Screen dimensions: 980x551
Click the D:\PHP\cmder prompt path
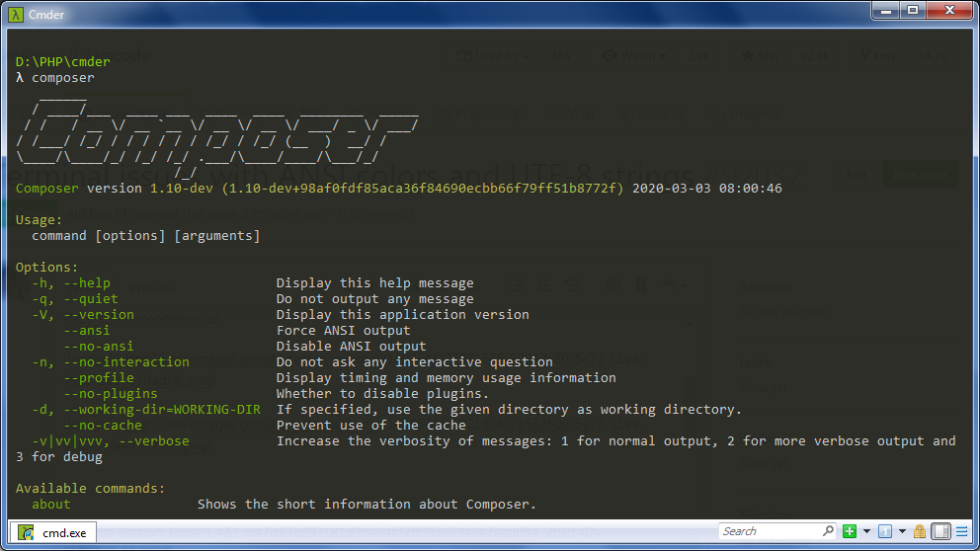click(x=63, y=62)
